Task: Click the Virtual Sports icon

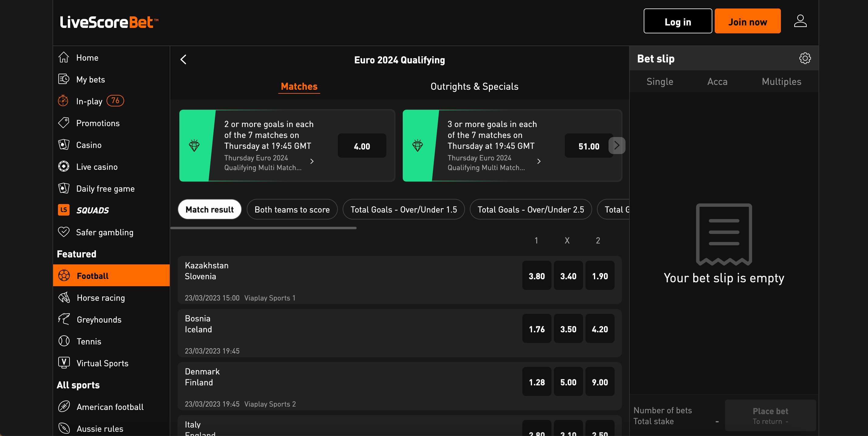Action: [64, 363]
